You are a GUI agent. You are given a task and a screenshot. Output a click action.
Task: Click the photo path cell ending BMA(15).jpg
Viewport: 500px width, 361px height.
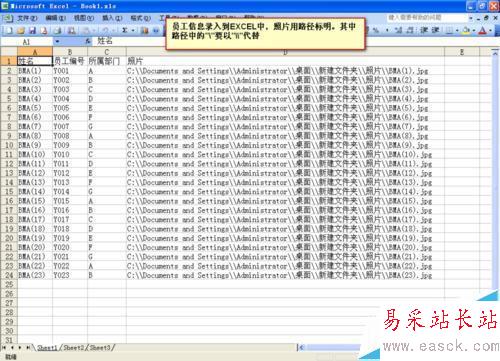click(285, 201)
